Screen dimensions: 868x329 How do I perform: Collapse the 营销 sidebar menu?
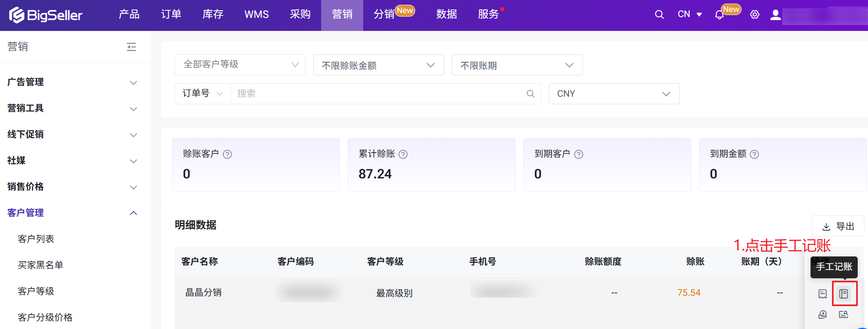point(131,47)
